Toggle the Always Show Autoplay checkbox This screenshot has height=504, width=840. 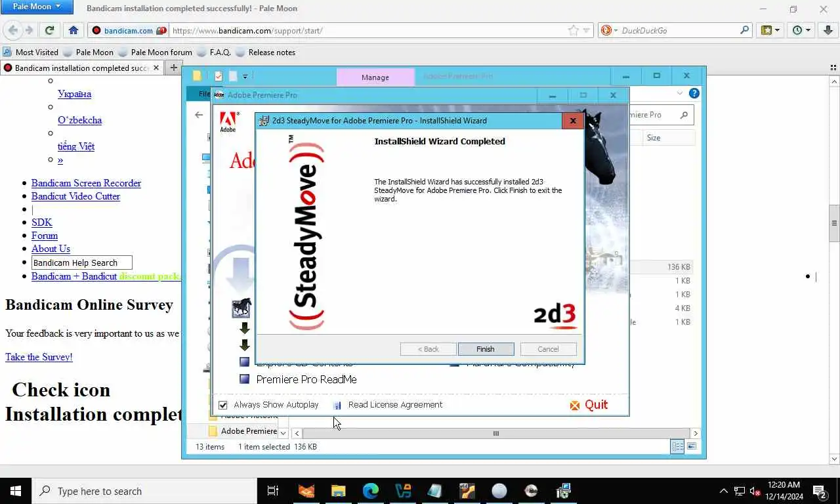(223, 405)
